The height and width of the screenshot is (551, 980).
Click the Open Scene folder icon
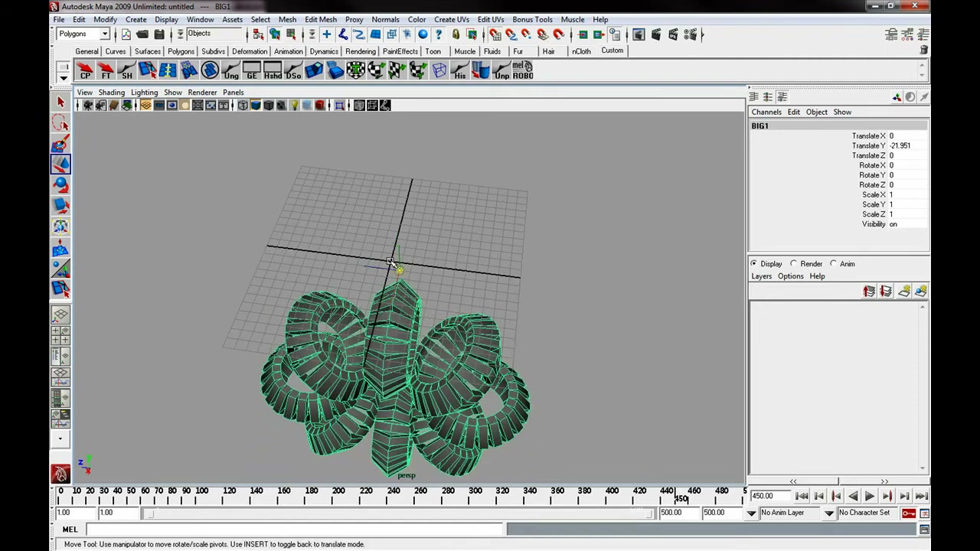tap(142, 34)
